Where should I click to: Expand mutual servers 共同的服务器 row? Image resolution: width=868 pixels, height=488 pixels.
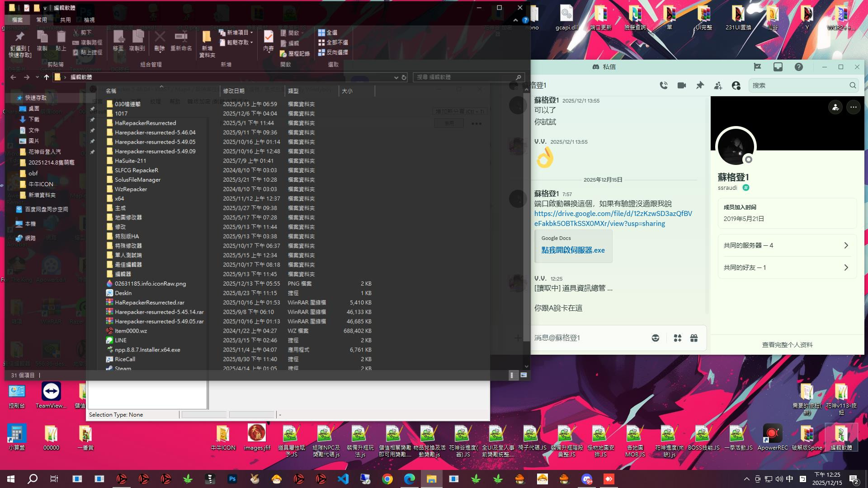point(787,245)
